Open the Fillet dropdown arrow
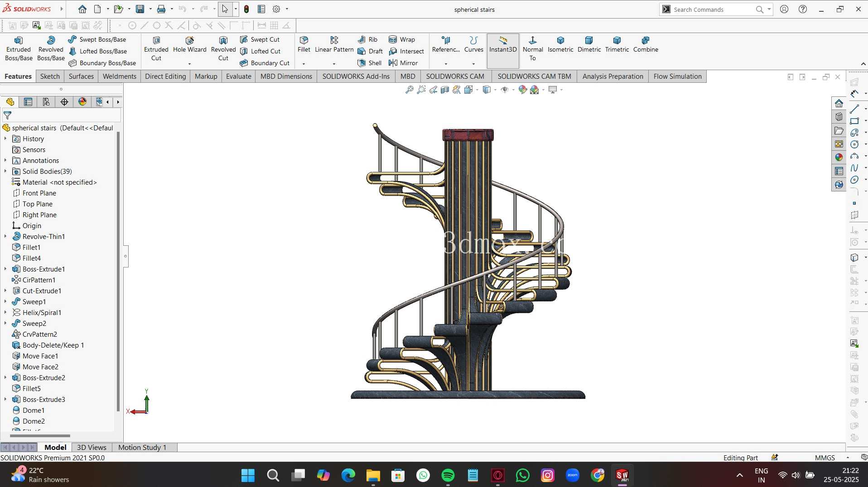 pos(304,64)
